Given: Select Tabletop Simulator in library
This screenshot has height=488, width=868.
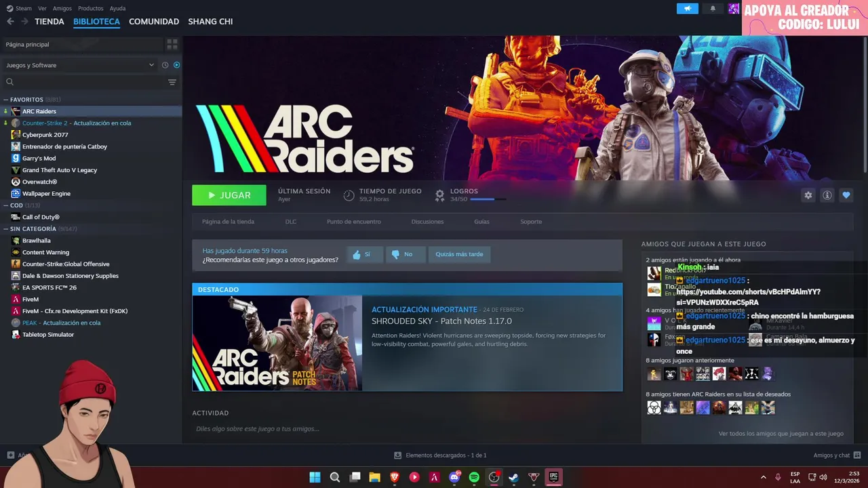Looking at the screenshot, I should [48, 335].
